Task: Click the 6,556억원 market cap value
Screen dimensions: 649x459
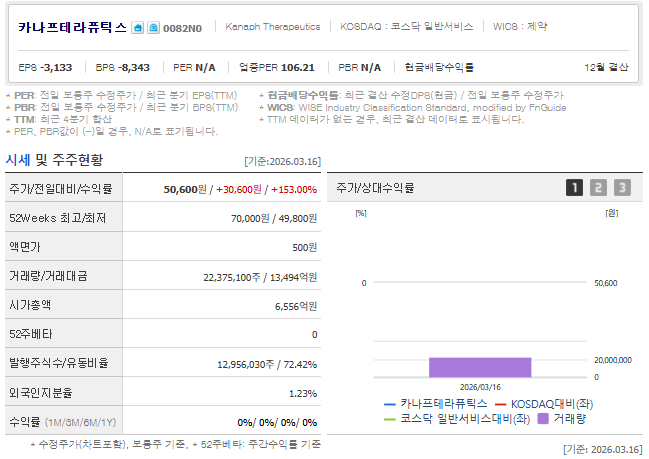Action: point(296,306)
